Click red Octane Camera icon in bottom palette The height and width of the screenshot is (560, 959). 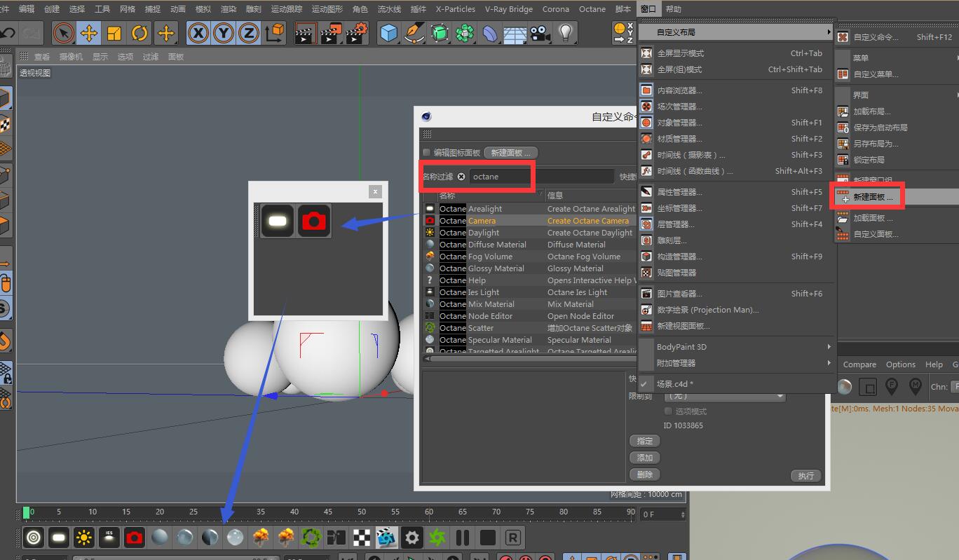135,538
